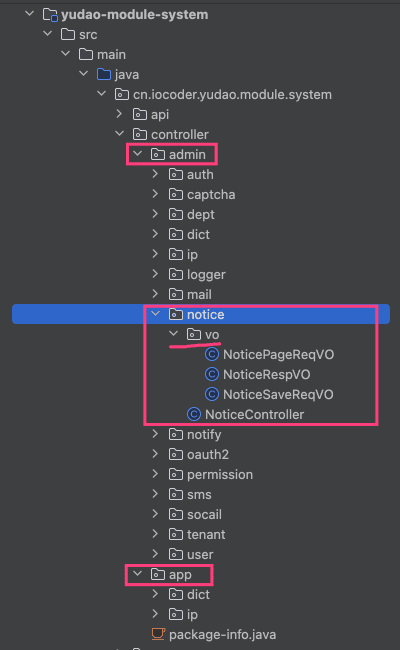Click the vo package folder icon
Image resolution: width=400 pixels, height=650 pixels.
194,334
